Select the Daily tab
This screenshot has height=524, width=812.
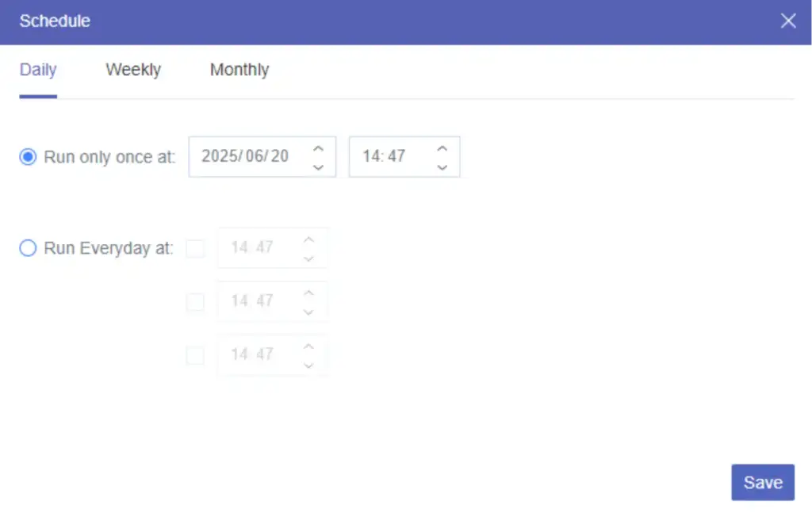[x=37, y=70]
